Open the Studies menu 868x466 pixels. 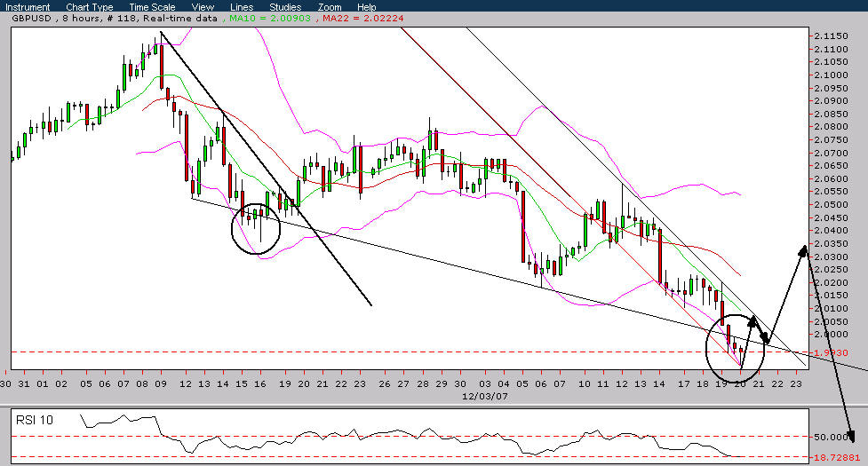(x=285, y=7)
